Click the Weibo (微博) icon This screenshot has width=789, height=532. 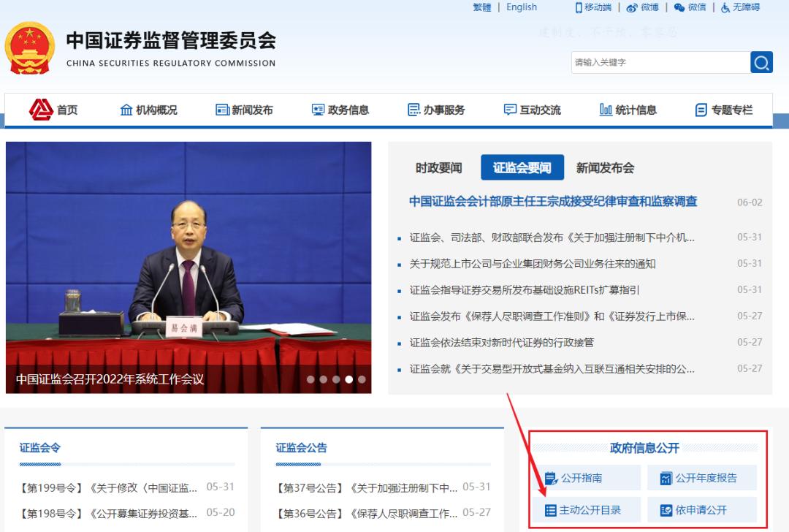633,8
